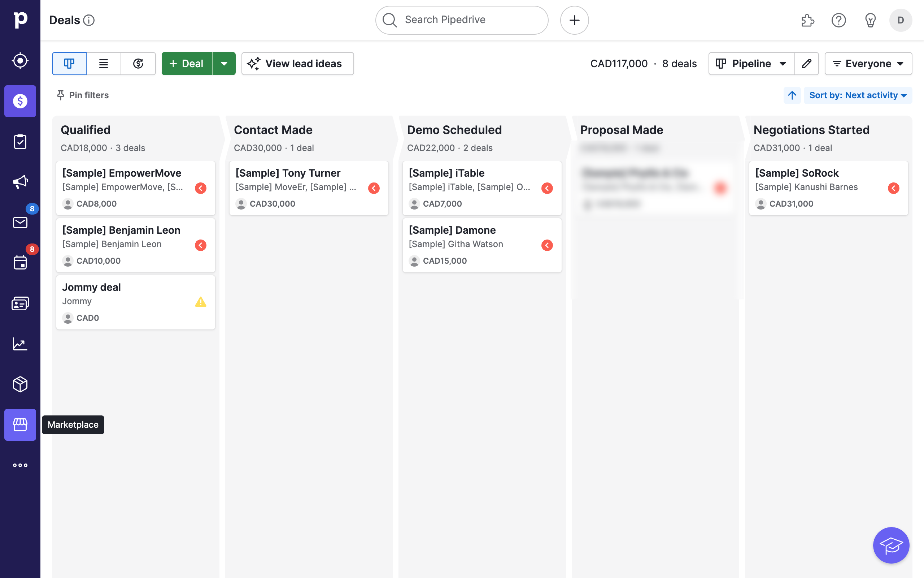924x578 pixels.
Task: Open the Sales Assistant lightbulb icon
Action: 870,20
